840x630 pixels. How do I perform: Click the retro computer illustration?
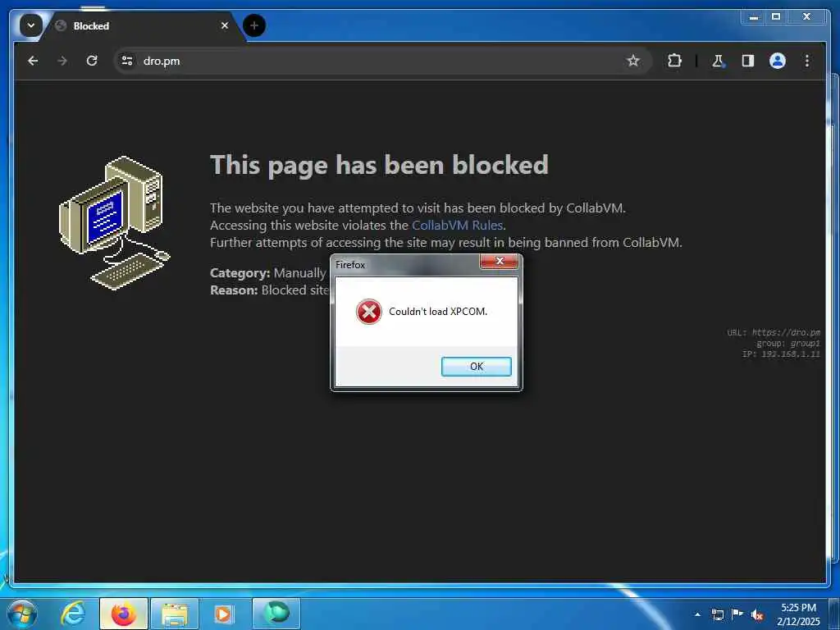pyautogui.click(x=114, y=222)
